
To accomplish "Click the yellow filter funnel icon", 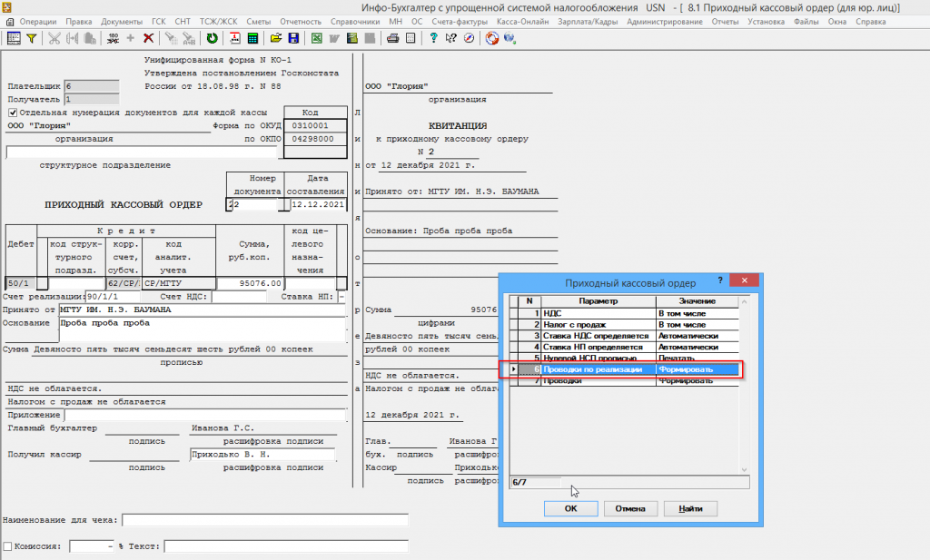I will click(x=32, y=38).
